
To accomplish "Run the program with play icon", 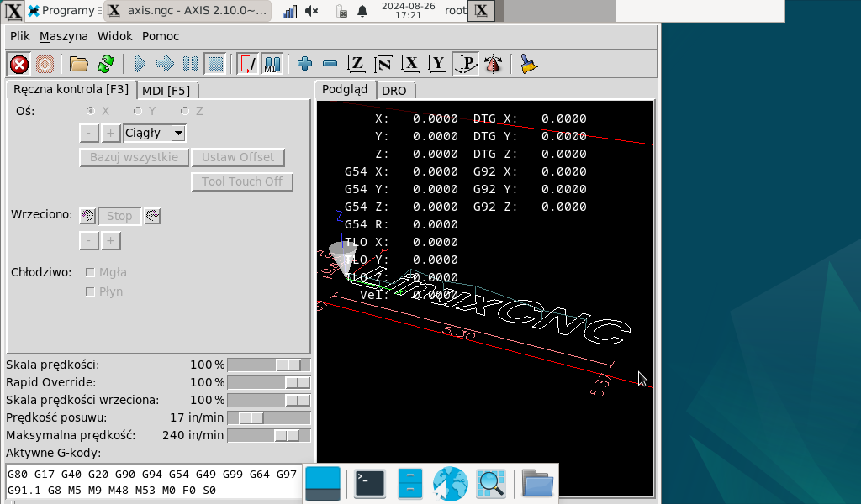I will [140, 65].
